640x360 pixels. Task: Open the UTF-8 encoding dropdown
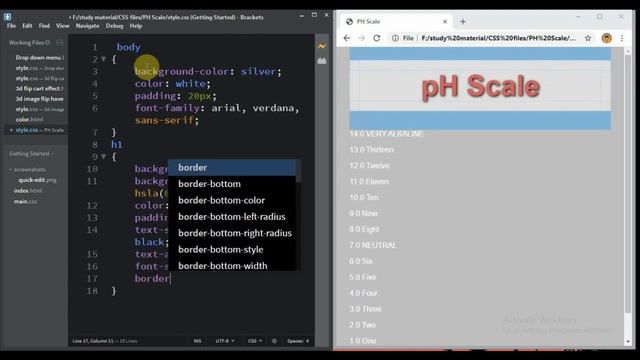click(x=225, y=341)
